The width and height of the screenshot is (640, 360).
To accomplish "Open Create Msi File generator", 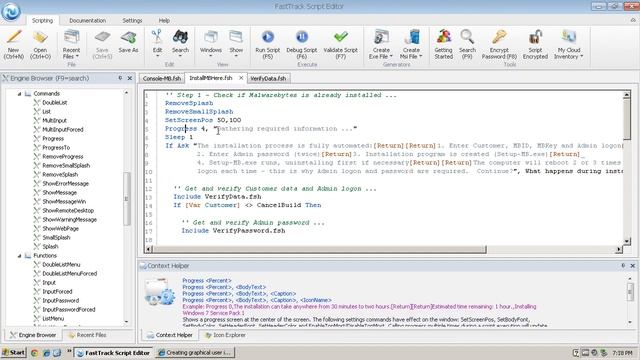I will (411, 44).
